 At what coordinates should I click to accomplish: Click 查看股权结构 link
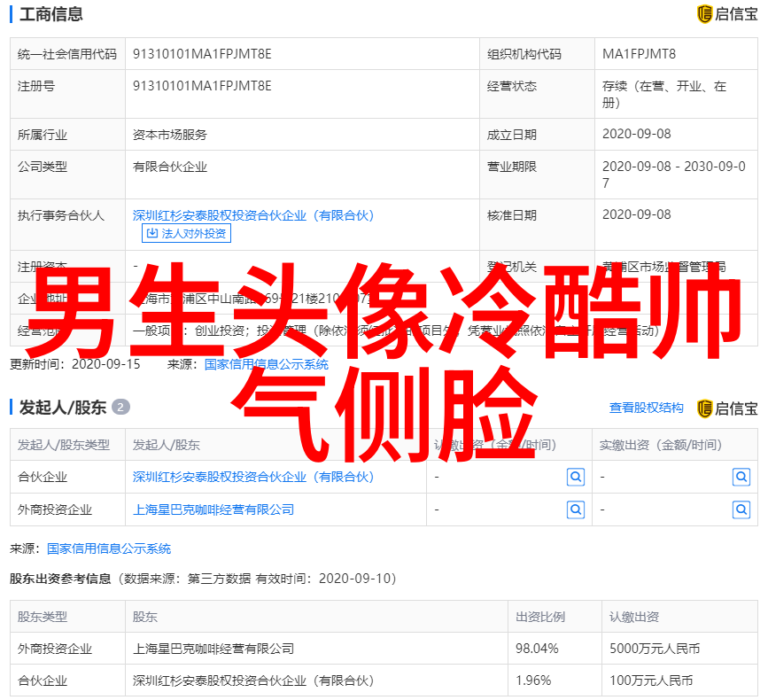click(646, 408)
